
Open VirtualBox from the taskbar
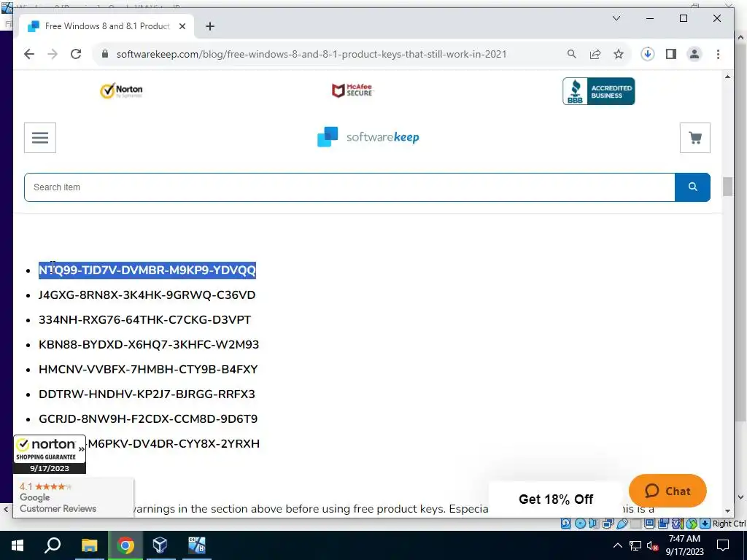(x=160, y=545)
